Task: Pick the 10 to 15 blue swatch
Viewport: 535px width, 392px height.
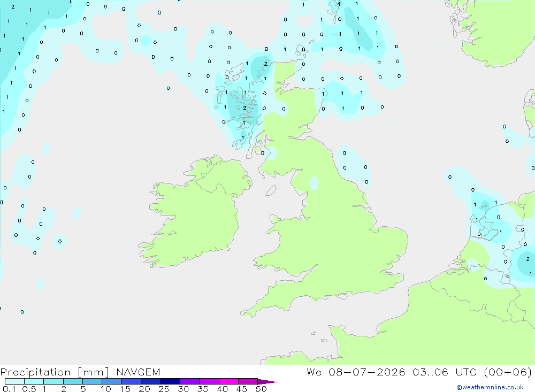Action: [112, 381]
